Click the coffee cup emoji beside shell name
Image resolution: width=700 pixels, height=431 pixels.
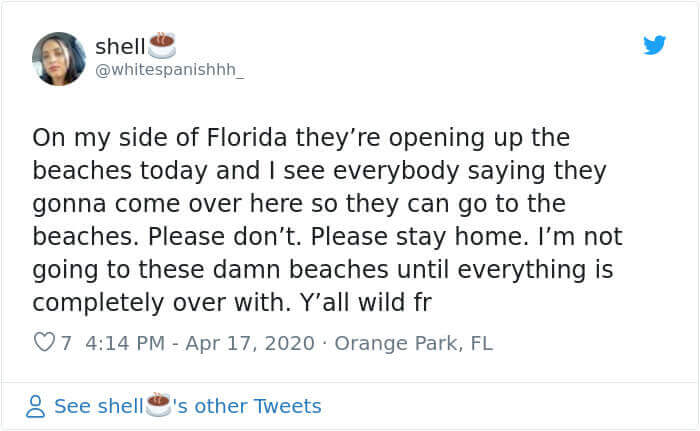162,46
